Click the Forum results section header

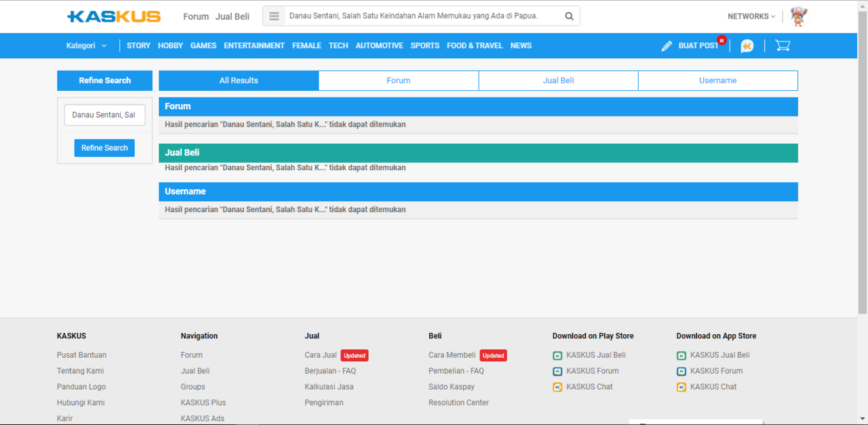478,106
